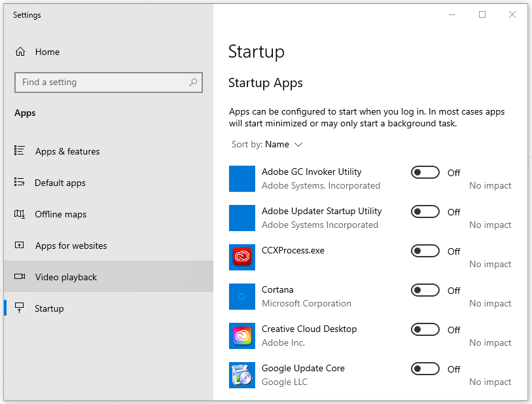Switch on Adobe Updater Startup Utility toggle
The height and width of the screenshot is (404, 532).
click(x=425, y=212)
